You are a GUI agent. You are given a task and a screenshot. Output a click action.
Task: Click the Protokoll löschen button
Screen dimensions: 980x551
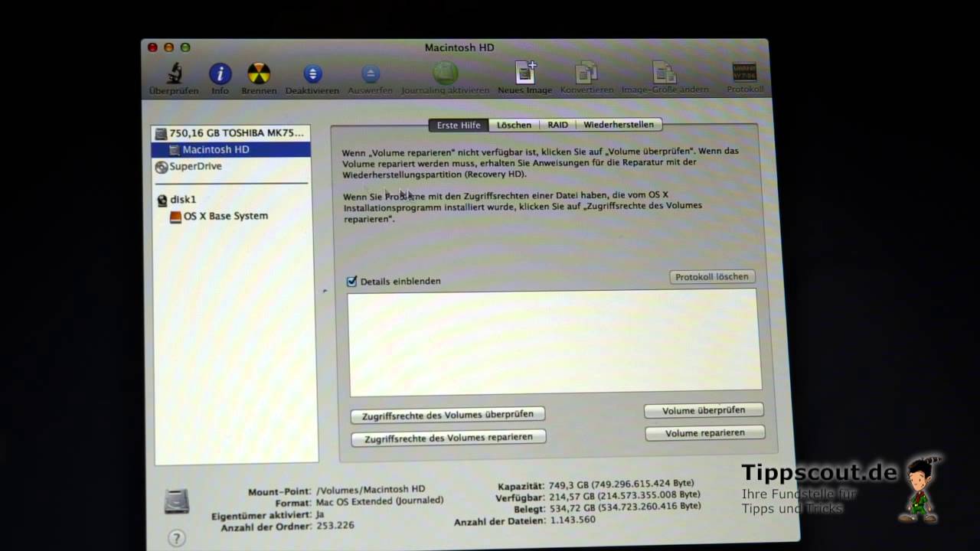pyautogui.click(x=712, y=277)
